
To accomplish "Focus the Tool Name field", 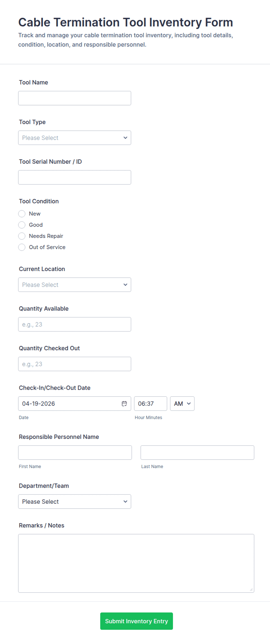I will click(x=75, y=98).
